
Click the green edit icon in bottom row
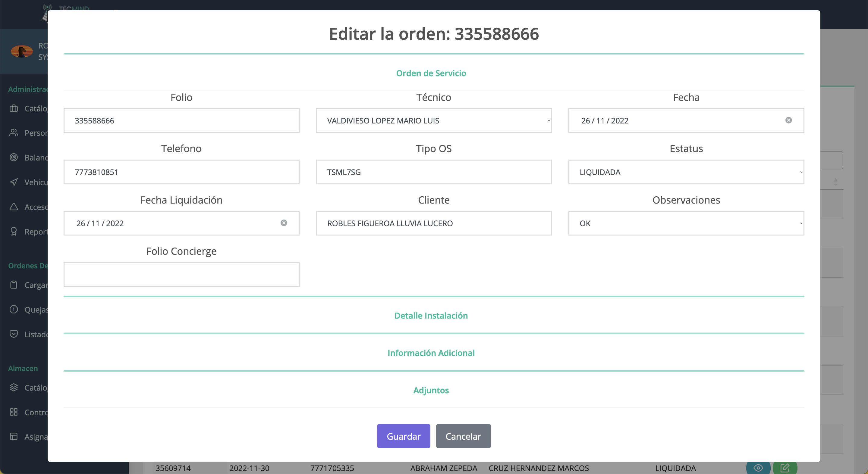point(785,468)
